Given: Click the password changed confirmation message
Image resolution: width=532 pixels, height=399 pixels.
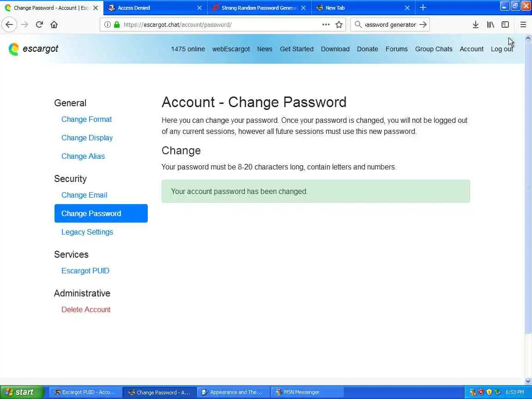Looking at the screenshot, I should 315,191.
